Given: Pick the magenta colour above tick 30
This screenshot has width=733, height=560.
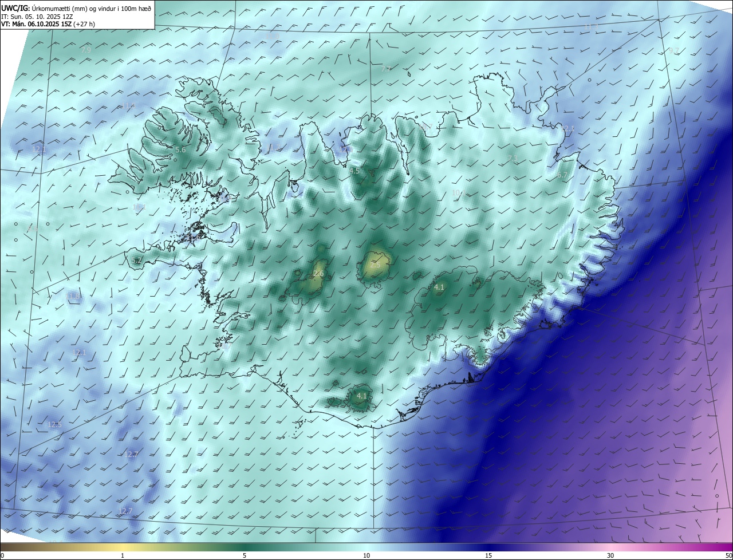Looking at the screenshot, I should [x=610, y=547].
